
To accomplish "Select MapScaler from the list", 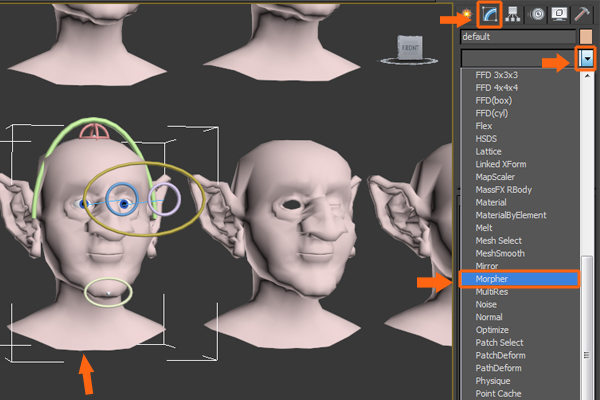I will (495, 177).
